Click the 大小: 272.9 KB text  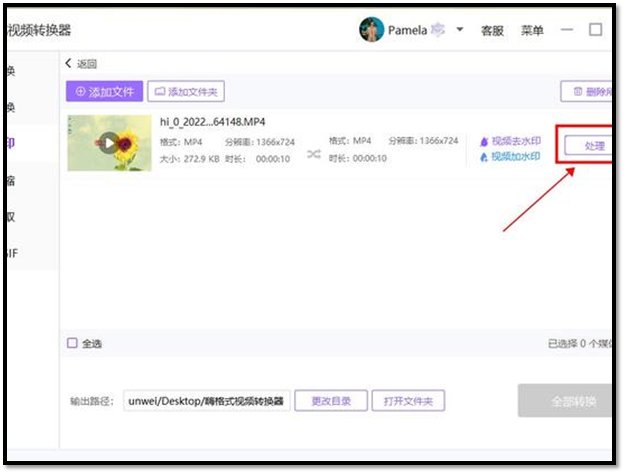tap(189, 159)
